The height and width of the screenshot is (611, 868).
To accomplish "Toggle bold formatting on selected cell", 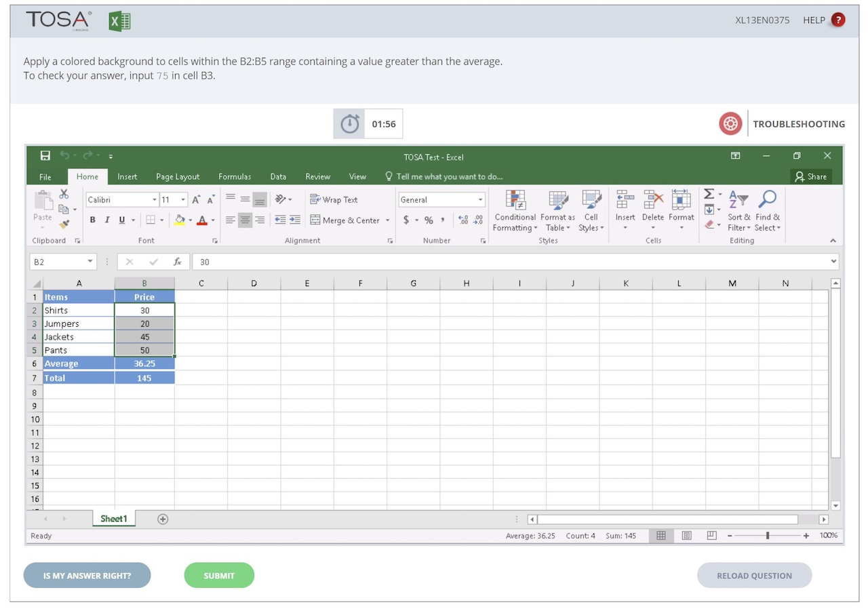I will (93, 220).
